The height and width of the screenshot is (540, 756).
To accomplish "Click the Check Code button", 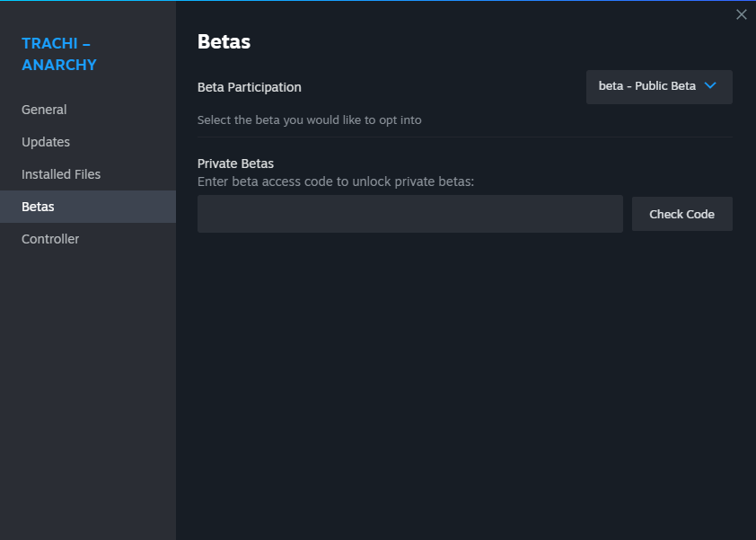I will coord(681,214).
